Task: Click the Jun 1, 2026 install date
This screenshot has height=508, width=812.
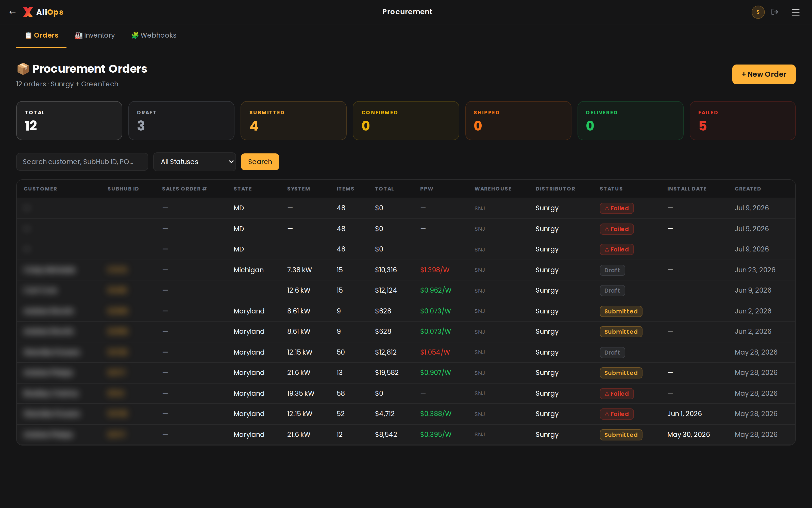Action: click(x=685, y=414)
